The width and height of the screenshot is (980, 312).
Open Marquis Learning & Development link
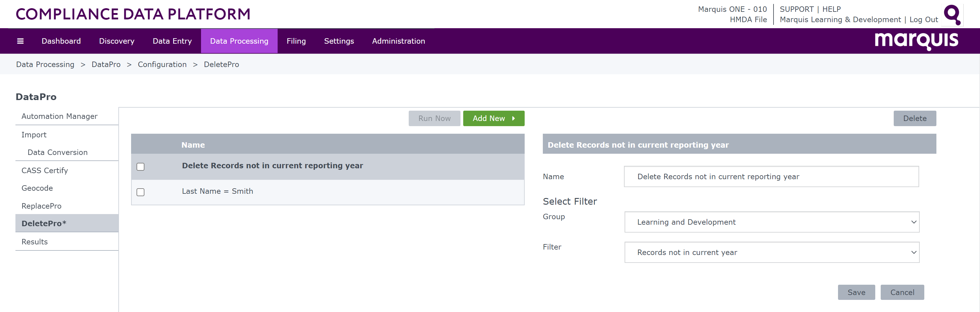840,19
